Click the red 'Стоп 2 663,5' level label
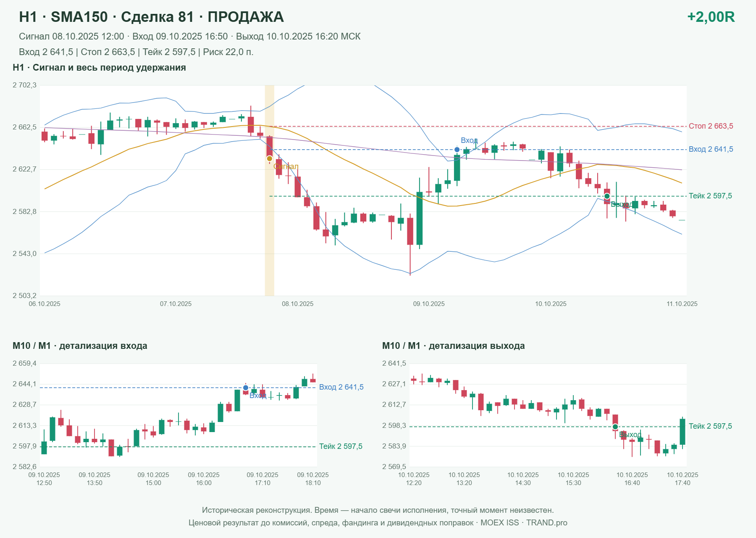 (x=711, y=126)
